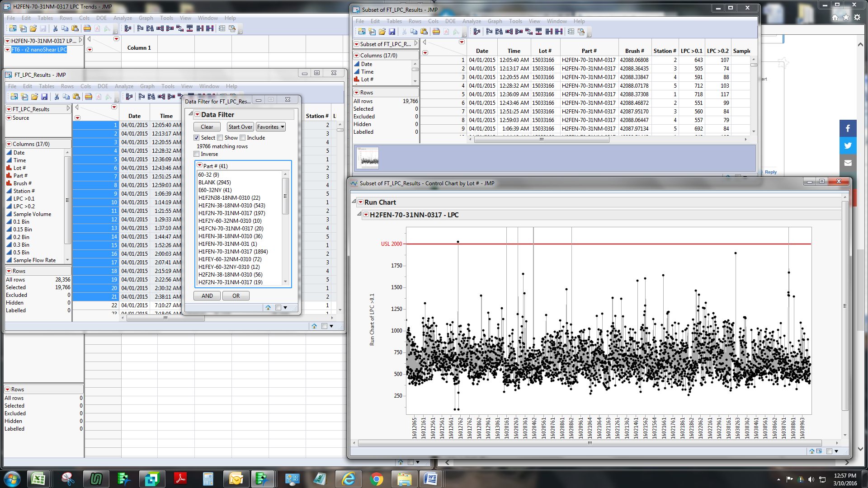The image size is (868, 488).
Task: Click the AND button in Data Filter
Action: [x=207, y=296]
